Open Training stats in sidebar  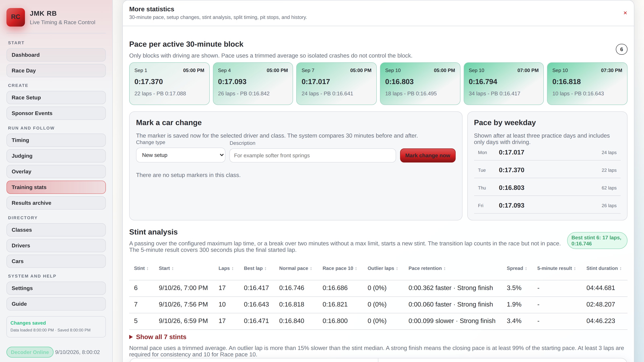(56, 187)
